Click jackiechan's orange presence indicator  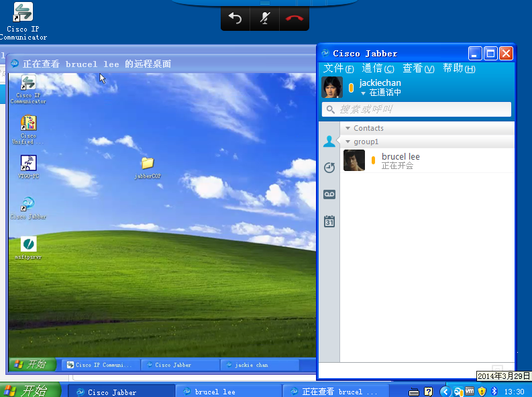(x=351, y=87)
